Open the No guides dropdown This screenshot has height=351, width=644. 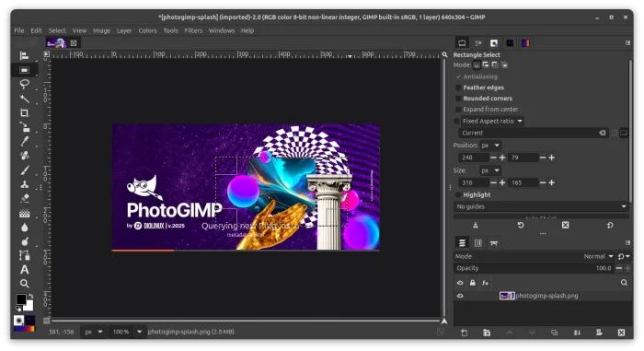(541, 206)
